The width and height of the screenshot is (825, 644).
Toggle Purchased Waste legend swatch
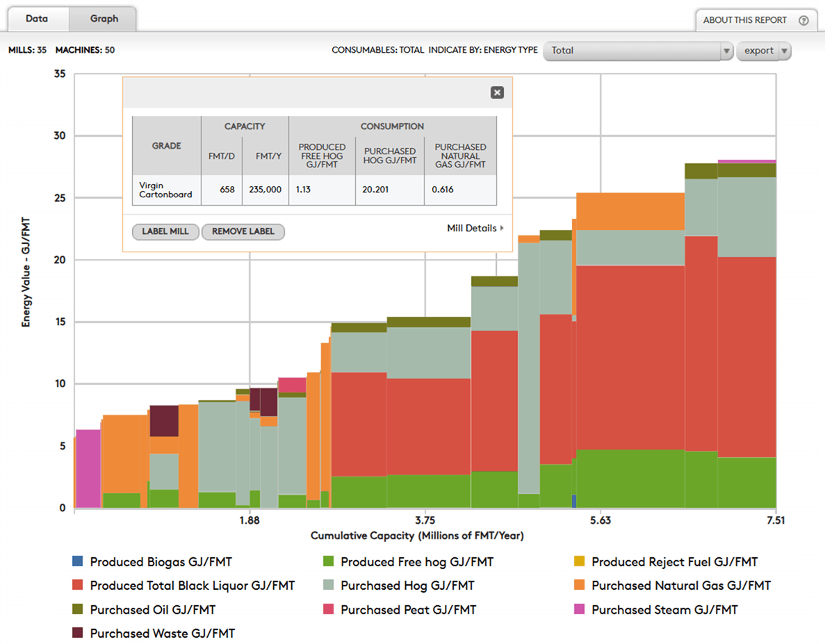(78, 633)
